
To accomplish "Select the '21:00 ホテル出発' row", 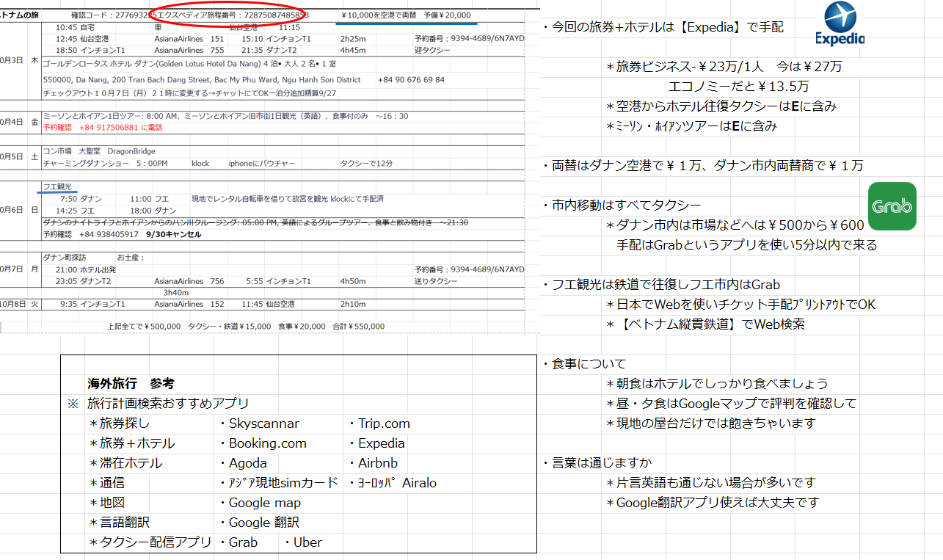I will (x=85, y=269).
